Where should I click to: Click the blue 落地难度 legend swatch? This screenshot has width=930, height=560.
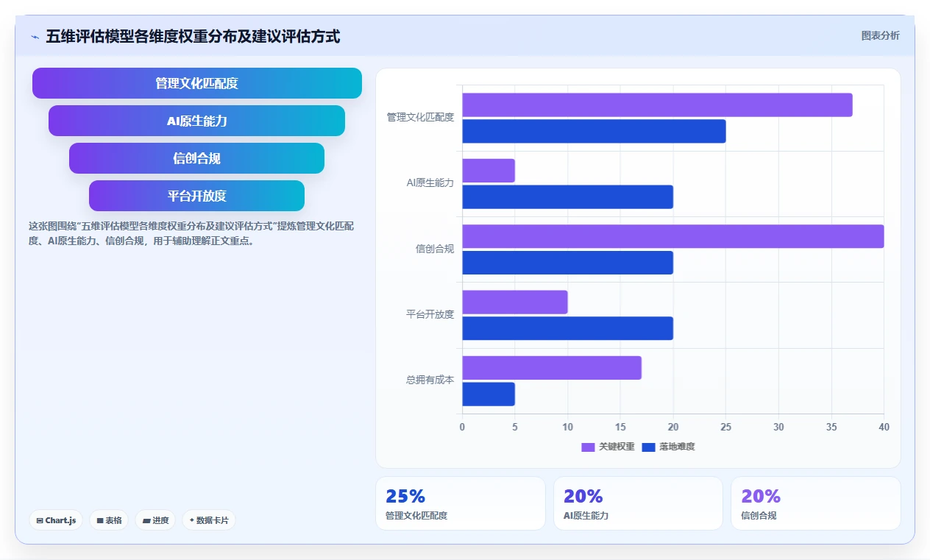point(648,447)
